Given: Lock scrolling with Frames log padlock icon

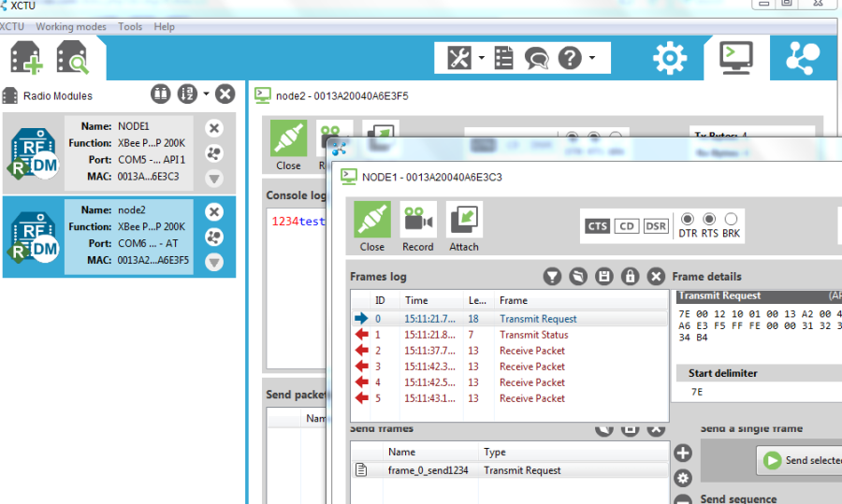Looking at the screenshot, I should click(630, 277).
